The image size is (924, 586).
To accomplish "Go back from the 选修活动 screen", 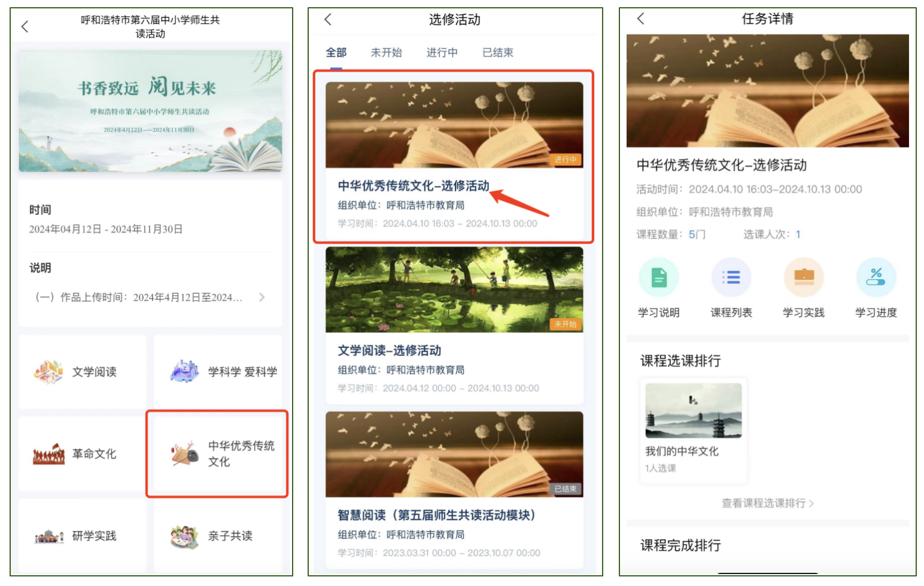I will click(x=327, y=19).
